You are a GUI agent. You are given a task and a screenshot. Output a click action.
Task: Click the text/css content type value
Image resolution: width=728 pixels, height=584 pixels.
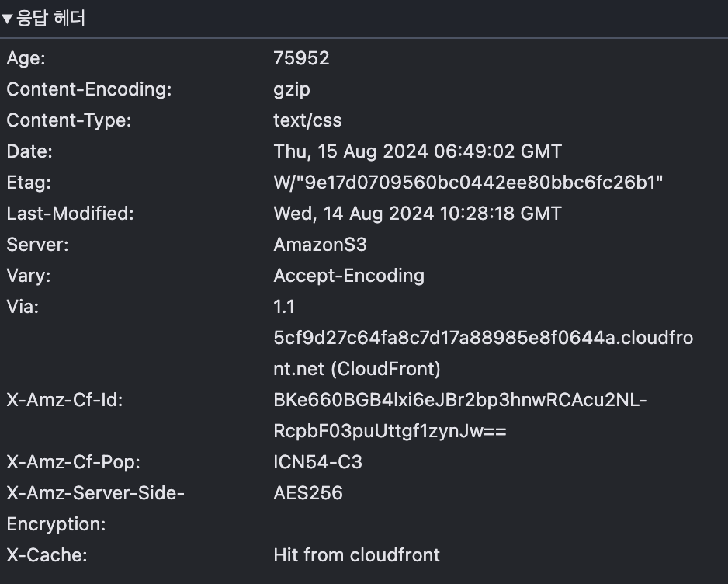(307, 120)
